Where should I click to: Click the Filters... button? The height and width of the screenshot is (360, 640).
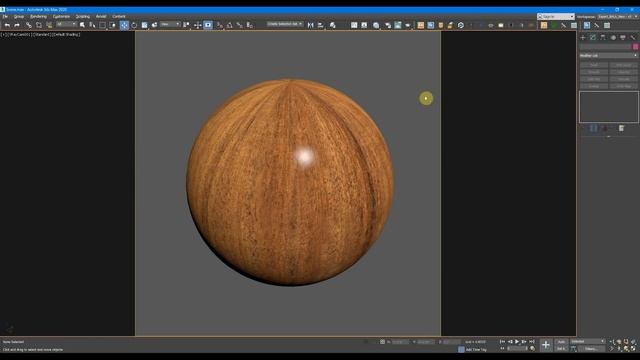coord(591,349)
